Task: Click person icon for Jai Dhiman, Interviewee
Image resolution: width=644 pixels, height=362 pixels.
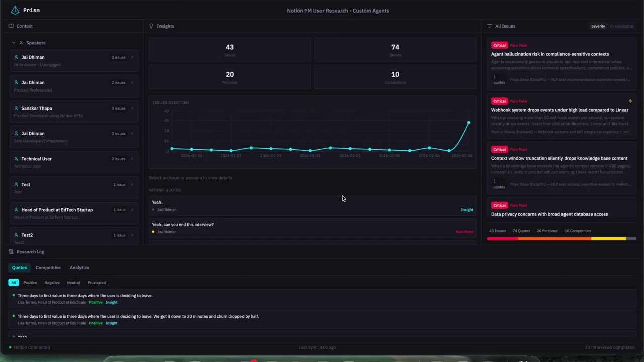Action: tap(17, 57)
